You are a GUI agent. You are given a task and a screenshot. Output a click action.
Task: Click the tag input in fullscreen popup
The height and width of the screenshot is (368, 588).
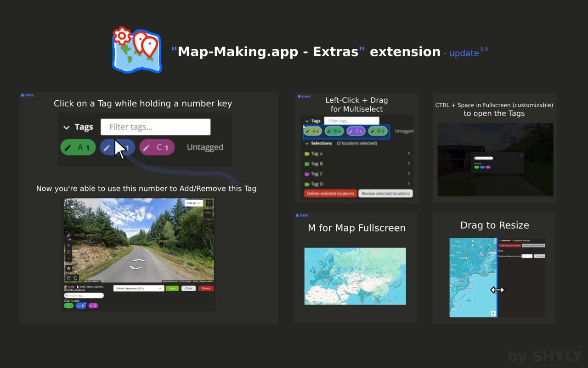[484, 158]
